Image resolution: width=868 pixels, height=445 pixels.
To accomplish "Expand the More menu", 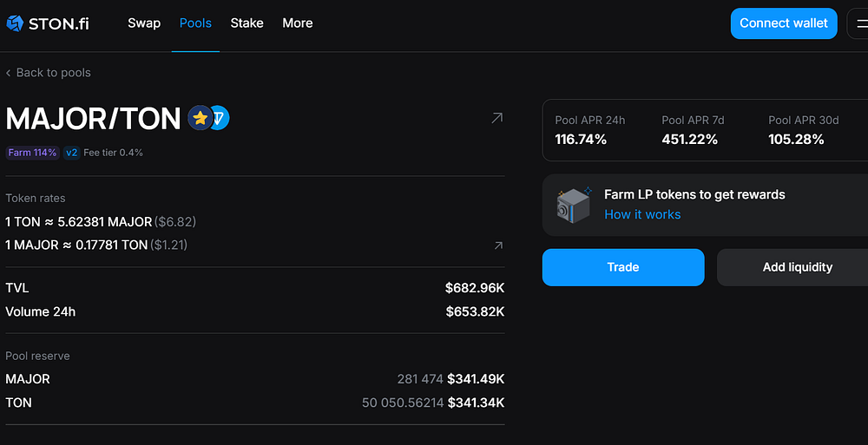I will [x=297, y=23].
